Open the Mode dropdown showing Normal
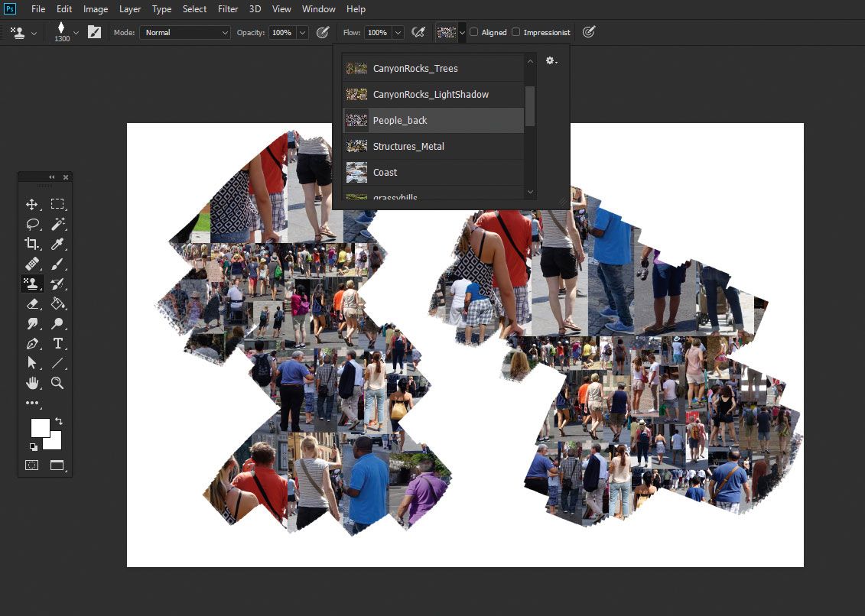The width and height of the screenshot is (865, 616). [x=184, y=32]
